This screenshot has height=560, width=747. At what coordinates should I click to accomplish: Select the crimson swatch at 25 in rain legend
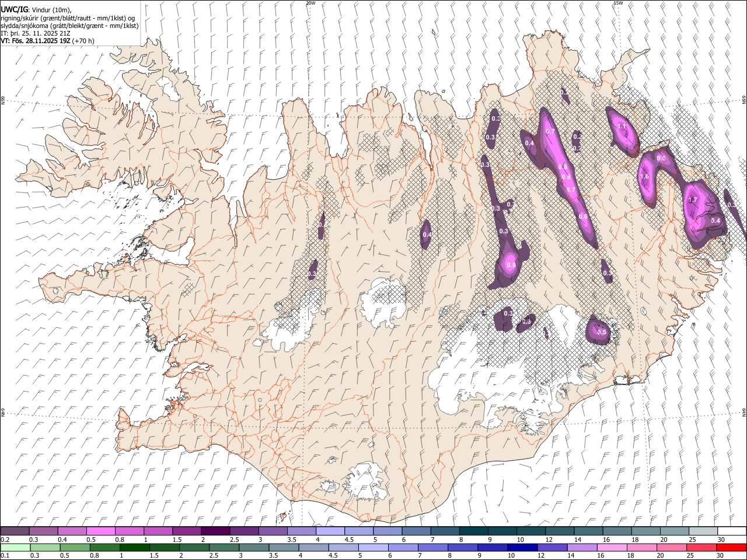point(701,547)
